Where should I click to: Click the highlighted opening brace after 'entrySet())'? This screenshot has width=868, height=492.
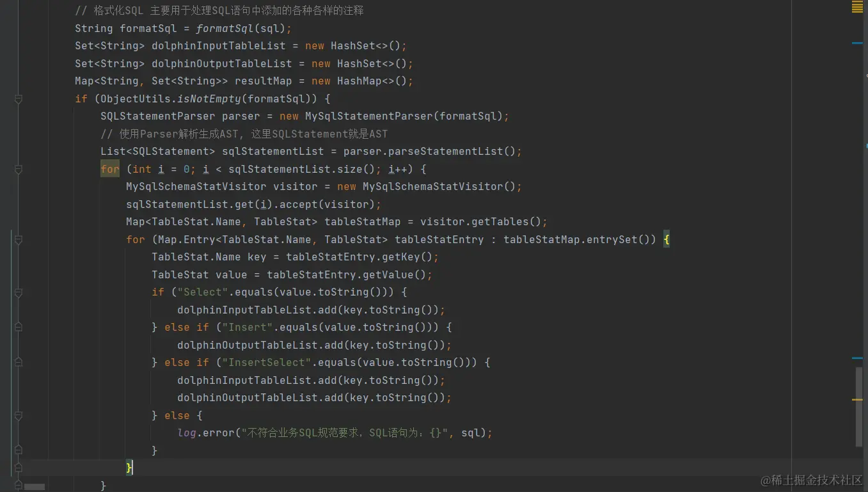pos(667,240)
